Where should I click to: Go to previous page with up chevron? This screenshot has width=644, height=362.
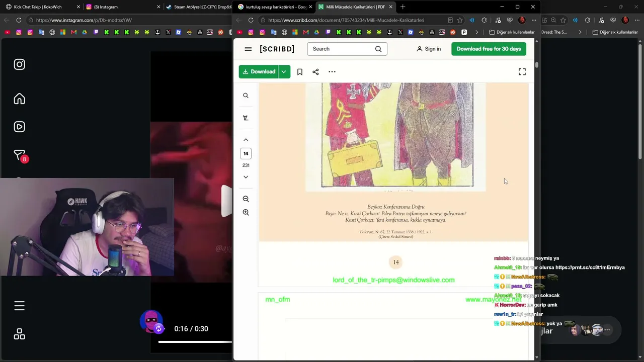(246, 140)
